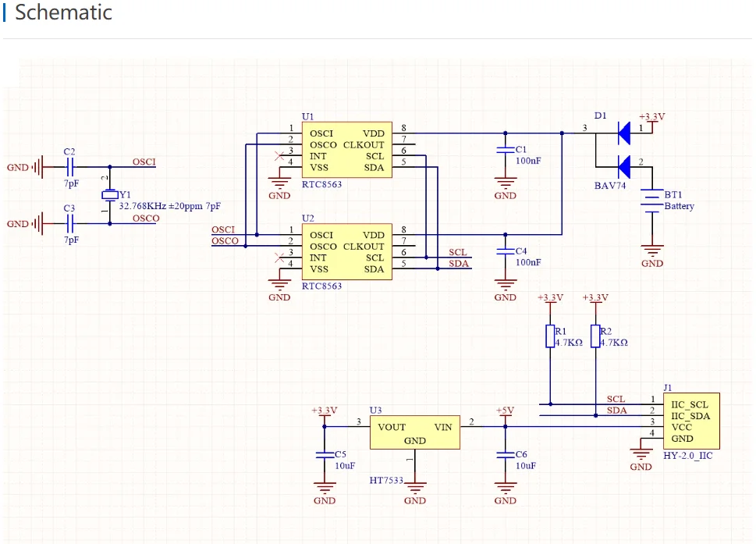Screen dimensions: 756x544
Task: Select the C3 capacitor symbol
Action: 70,224
